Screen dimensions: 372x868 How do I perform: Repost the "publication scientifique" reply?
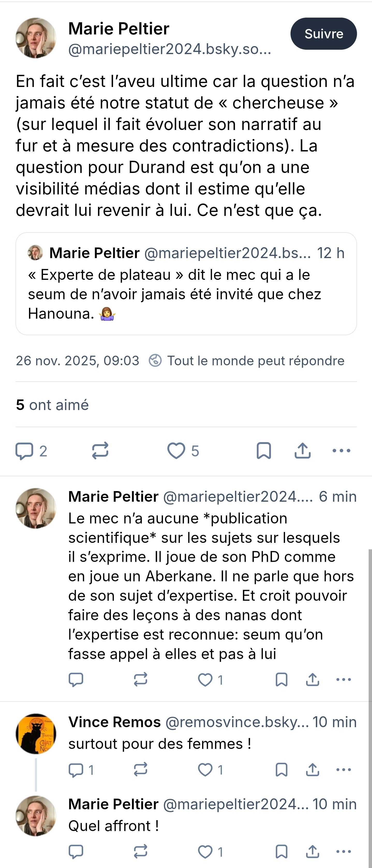pyautogui.click(x=140, y=680)
